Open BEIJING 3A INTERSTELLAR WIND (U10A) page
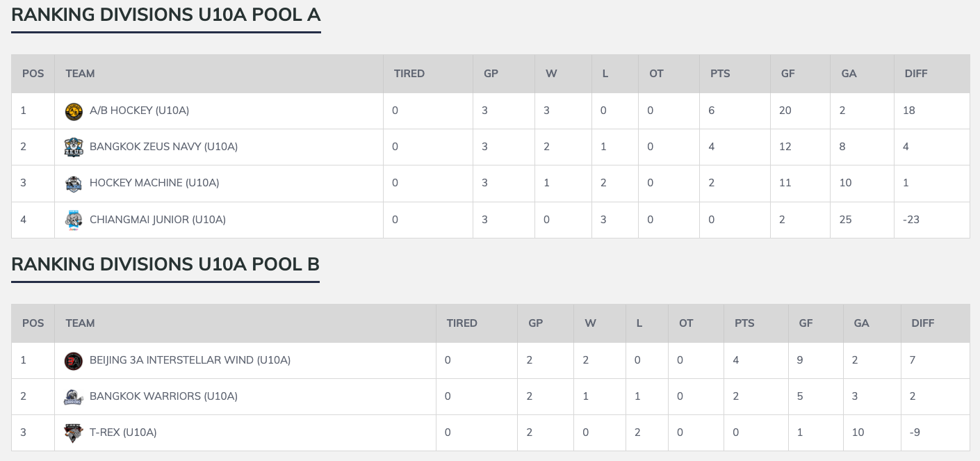The height and width of the screenshot is (461, 980). click(190, 360)
